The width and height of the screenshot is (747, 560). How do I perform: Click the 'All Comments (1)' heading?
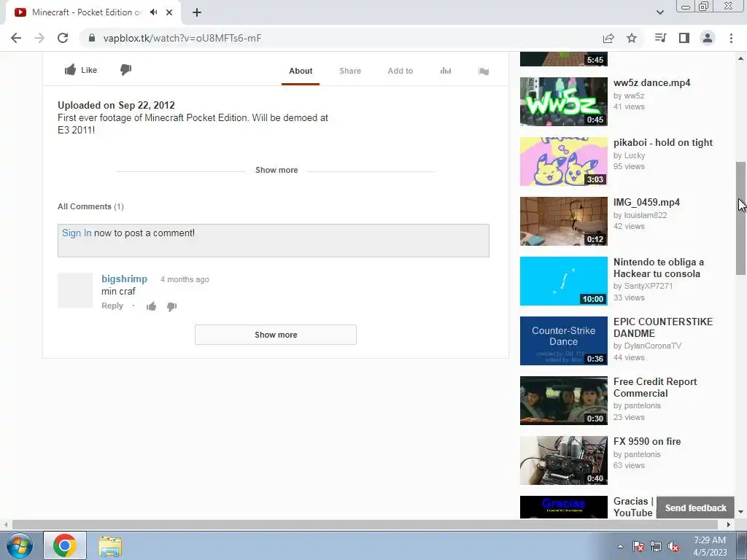coord(90,206)
